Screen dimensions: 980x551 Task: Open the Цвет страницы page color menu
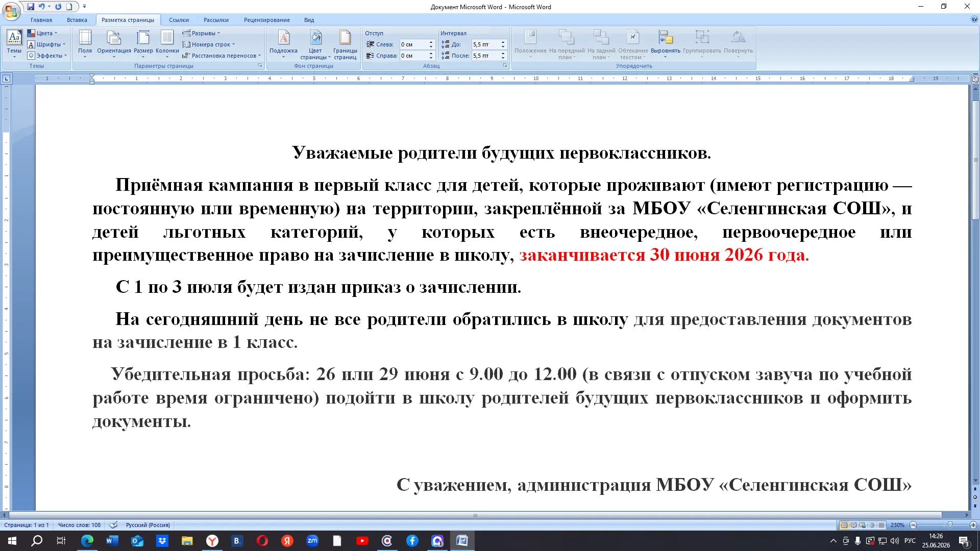coord(315,45)
